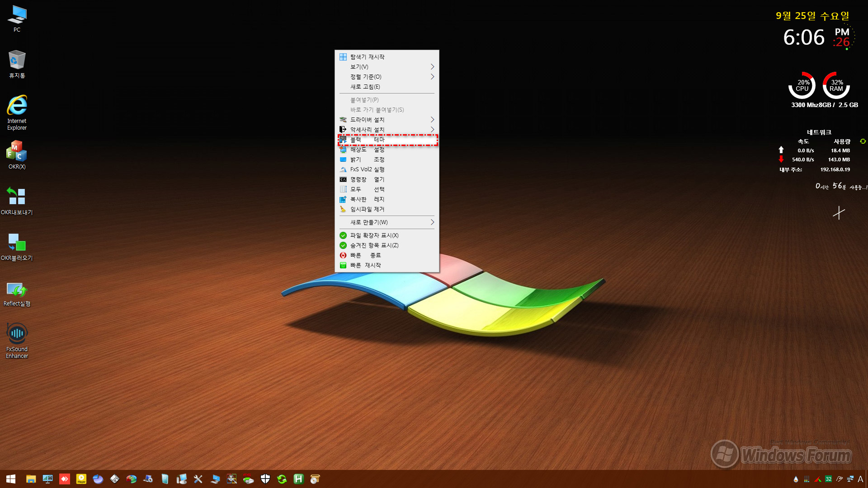Open the wrench and screwdriver tools taskbar icon
This screenshot has height=488, width=868.
coord(198,479)
